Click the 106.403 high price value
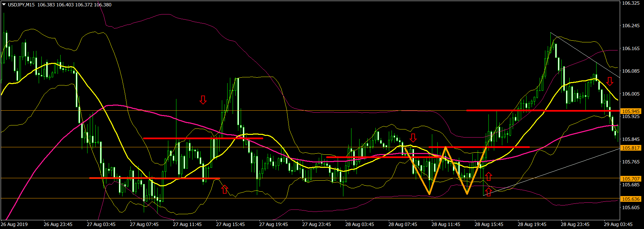 (x=65, y=5)
